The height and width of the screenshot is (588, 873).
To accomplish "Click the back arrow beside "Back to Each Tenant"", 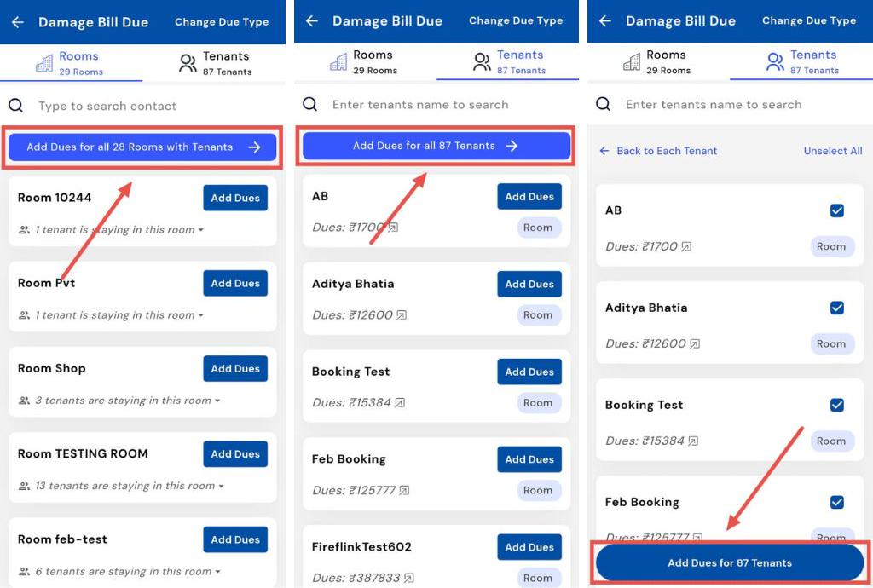I will click(604, 151).
